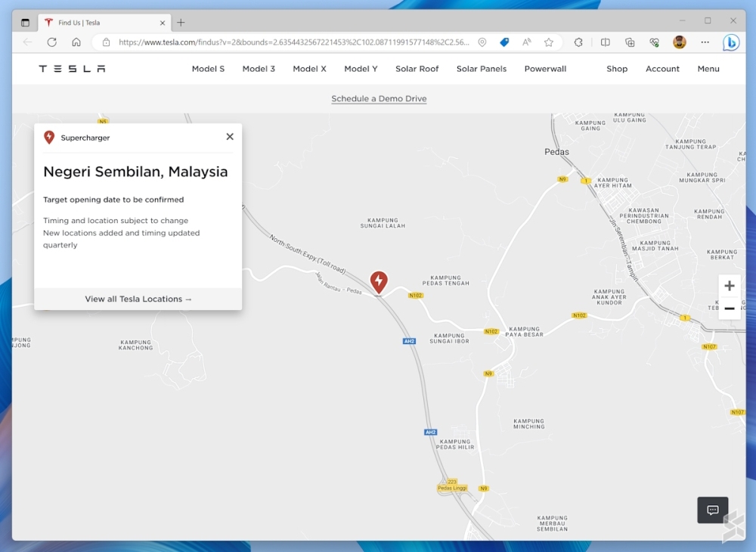The height and width of the screenshot is (552, 756).
Task: Click the Tesla logo
Action: pos(72,69)
